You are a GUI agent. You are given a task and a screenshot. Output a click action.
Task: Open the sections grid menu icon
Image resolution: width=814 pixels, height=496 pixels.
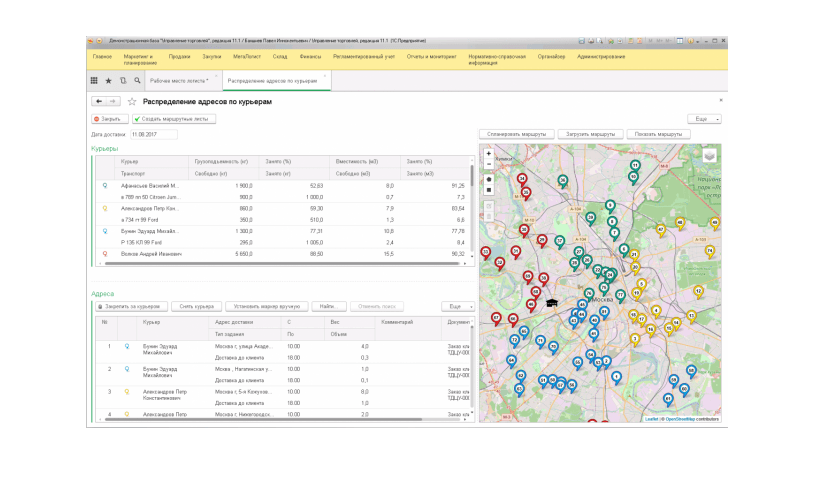[94, 81]
